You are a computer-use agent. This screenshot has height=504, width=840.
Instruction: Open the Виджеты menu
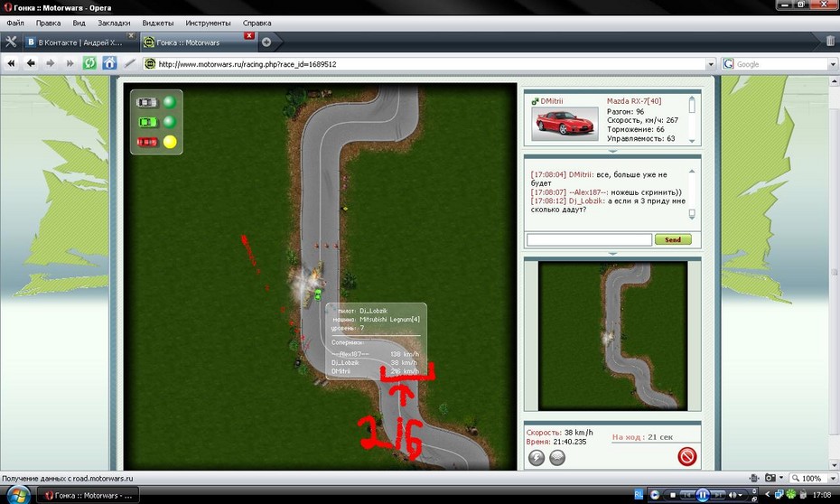[x=158, y=23]
